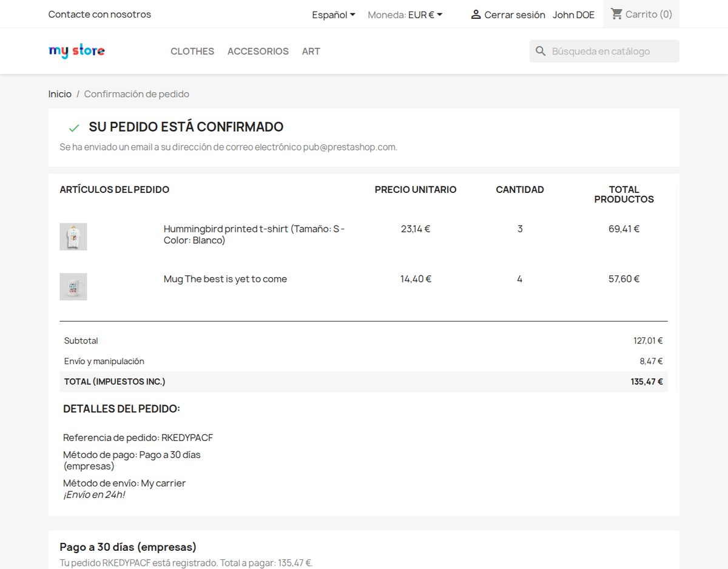Click the Método de pago line
The image size is (728, 569).
coord(132,460)
